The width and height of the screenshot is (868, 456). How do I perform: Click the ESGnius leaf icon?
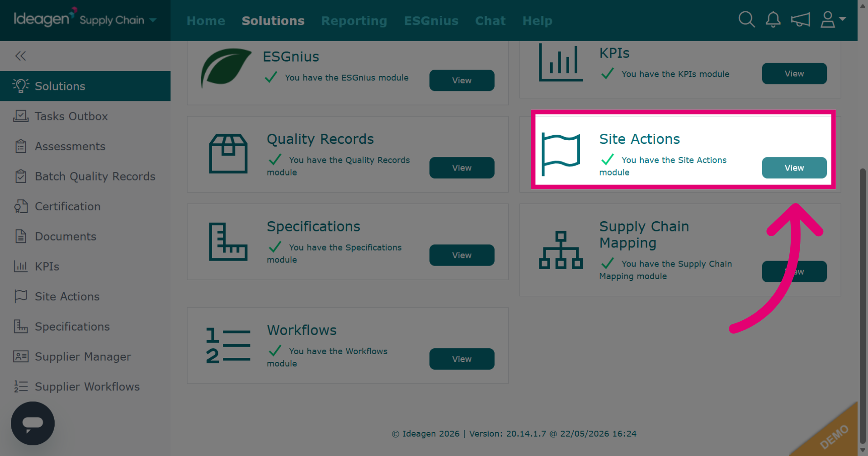pyautogui.click(x=226, y=68)
